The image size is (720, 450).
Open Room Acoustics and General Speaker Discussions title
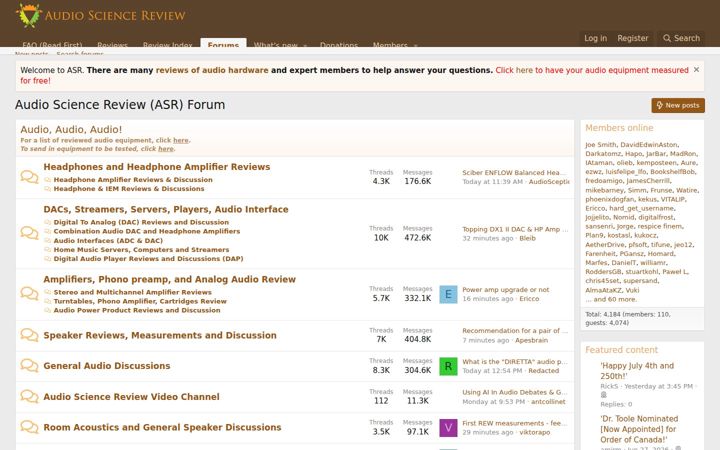[x=162, y=428]
